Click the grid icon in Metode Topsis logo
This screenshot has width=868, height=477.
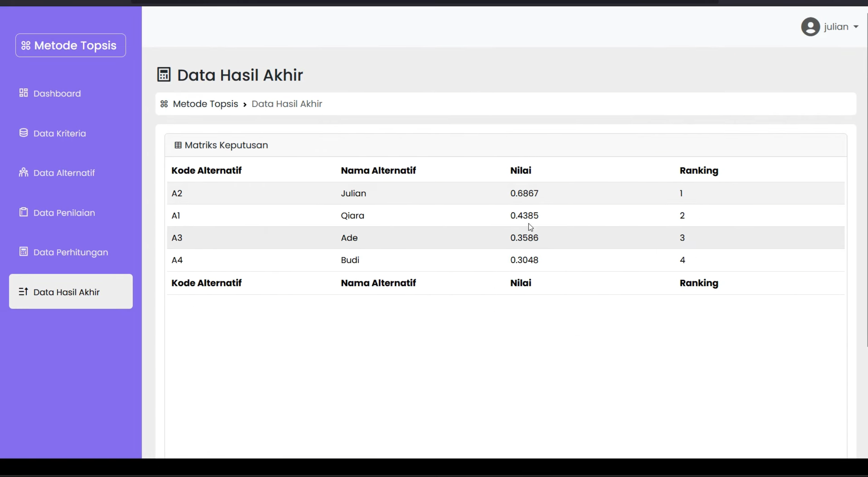click(x=26, y=46)
